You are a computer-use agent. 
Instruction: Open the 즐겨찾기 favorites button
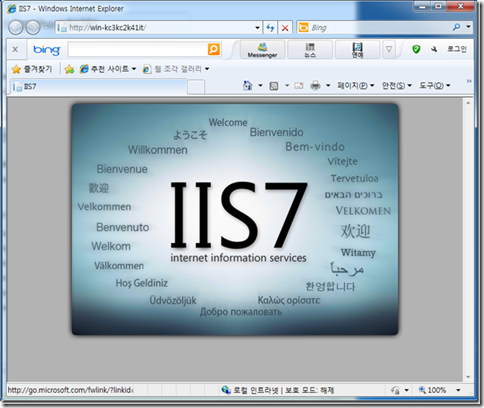tap(32, 69)
